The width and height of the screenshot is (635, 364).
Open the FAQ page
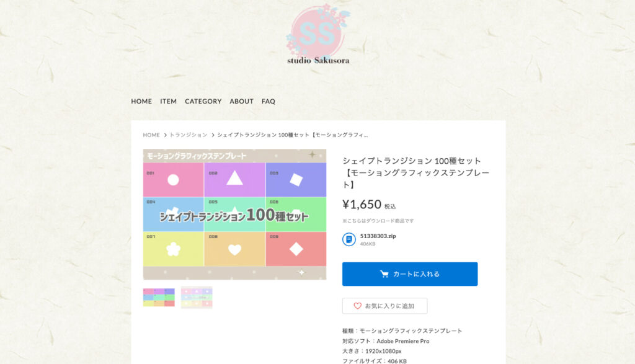point(268,101)
